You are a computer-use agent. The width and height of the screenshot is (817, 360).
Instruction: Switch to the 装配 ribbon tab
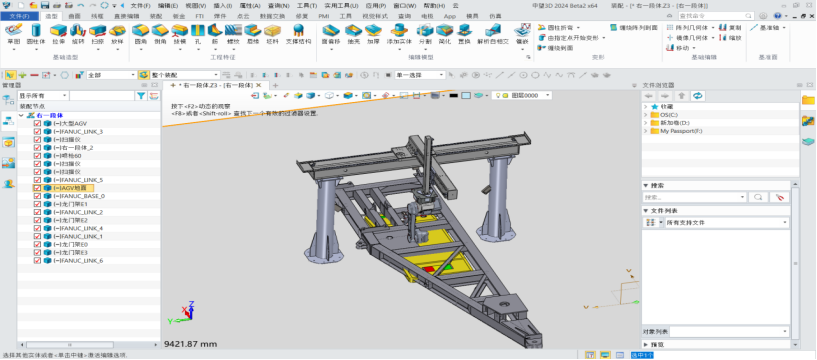tap(156, 16)
